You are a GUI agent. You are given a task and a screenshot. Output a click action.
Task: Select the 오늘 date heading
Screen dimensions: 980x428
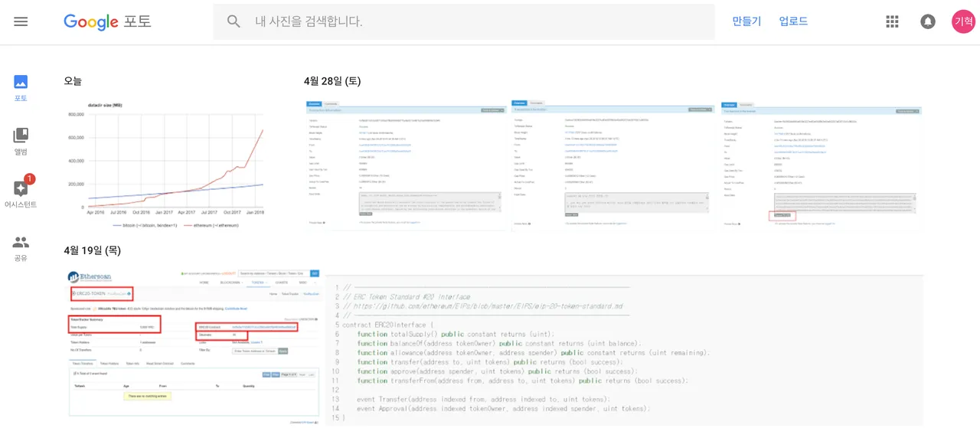point(73,81)
